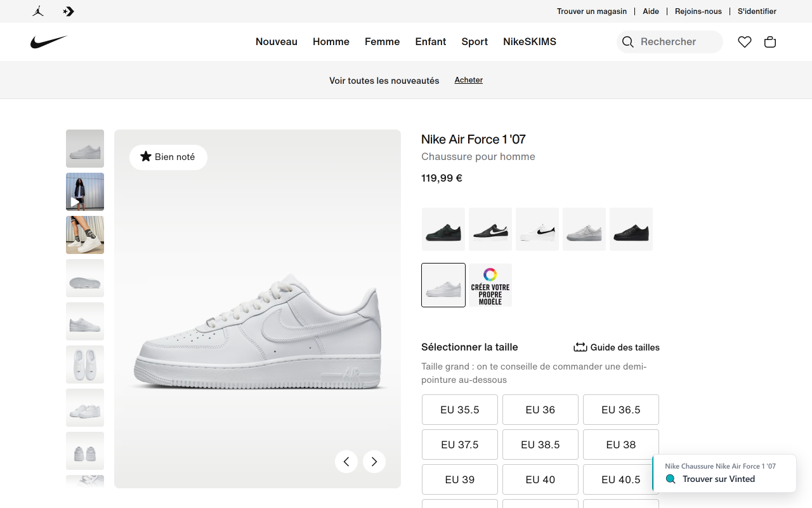The width and height of the screenshot is (812, 508).
Task: Click the product price 119,99 €
Action: point(442,178)
